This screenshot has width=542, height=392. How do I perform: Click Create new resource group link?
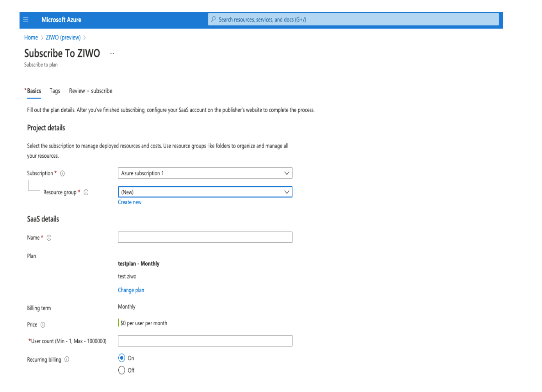point(130,202)
